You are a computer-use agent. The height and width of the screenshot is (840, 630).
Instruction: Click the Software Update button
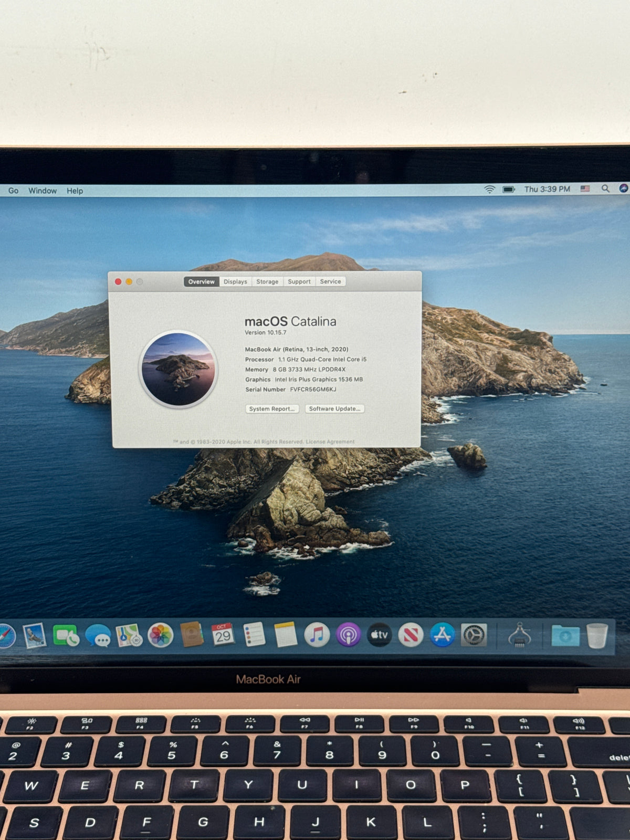click(x=334, y=408)
